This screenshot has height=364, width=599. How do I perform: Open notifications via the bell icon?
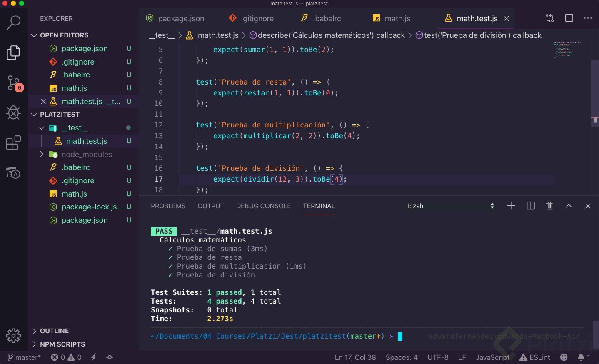pos(582,357)
